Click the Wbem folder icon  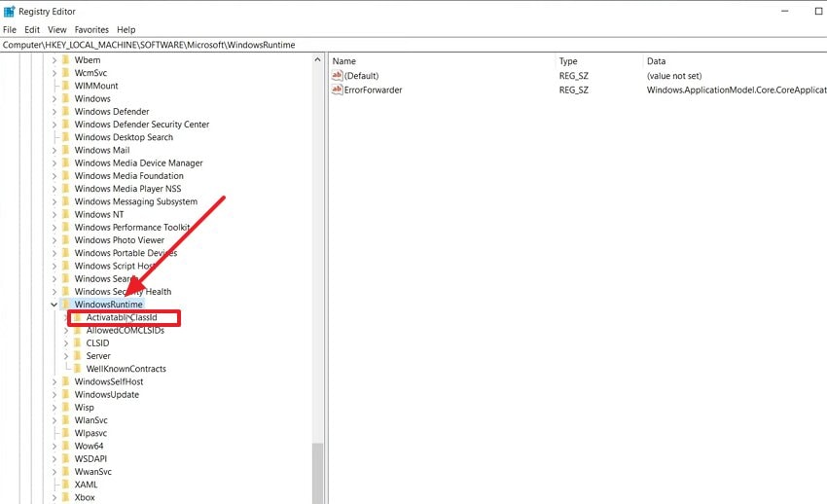[x=66, y=59]
